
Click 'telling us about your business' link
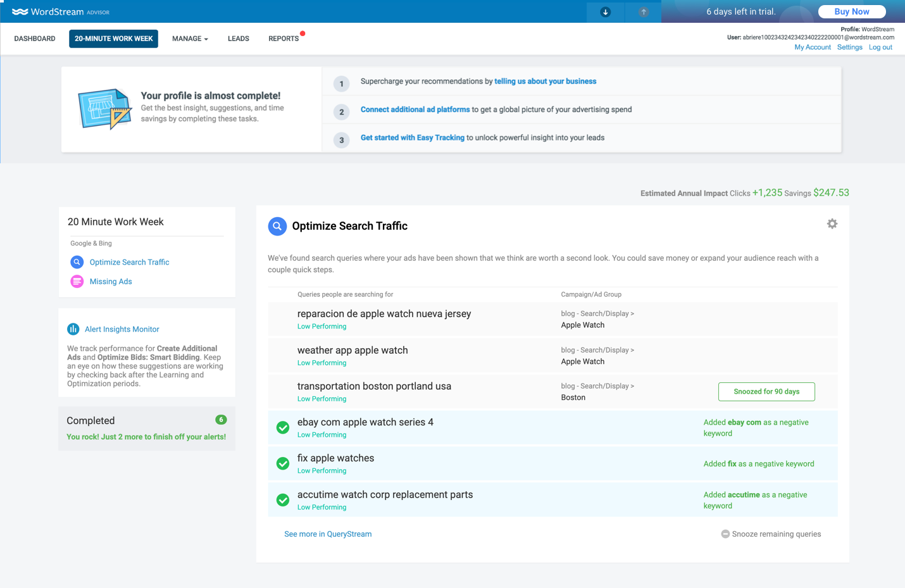546,81
